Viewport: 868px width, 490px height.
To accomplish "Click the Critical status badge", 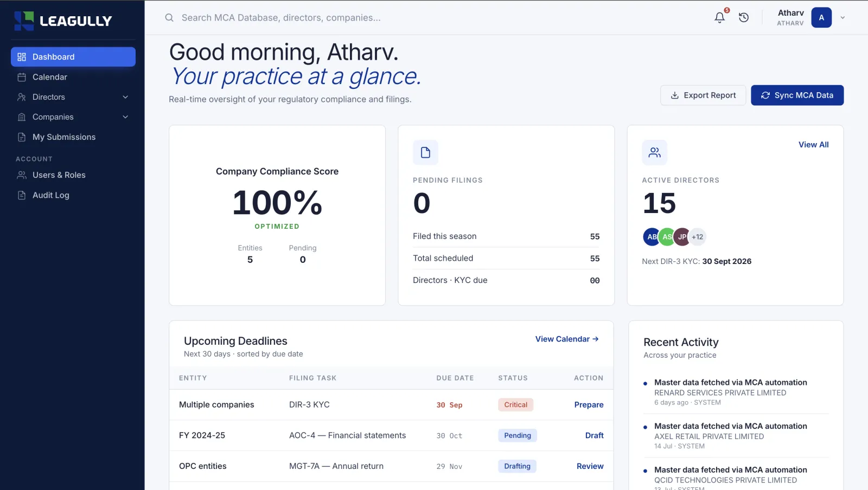I will pyautogui.click(x=515, y=405).
